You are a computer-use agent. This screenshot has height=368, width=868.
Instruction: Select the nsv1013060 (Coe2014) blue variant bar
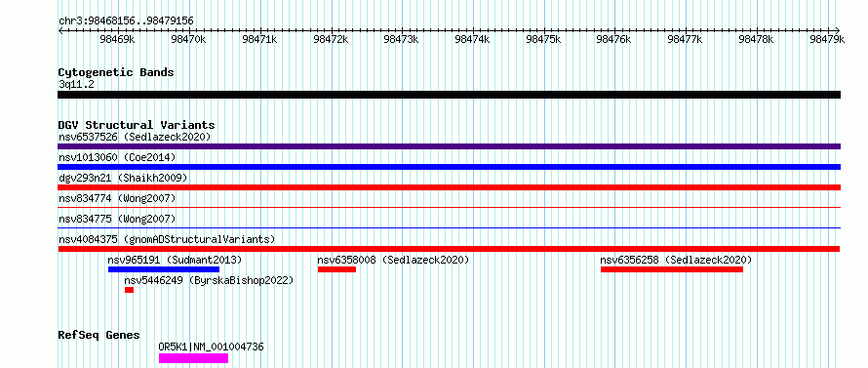pos(449,167)
